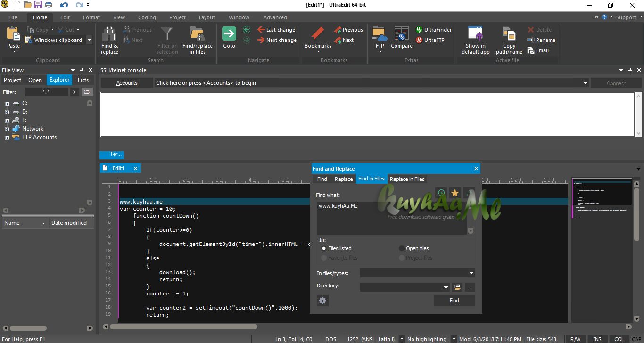The height and width of the screenshot is (343, 644).
Task: Print using the printer icon
Action: [x=48, y=5]
